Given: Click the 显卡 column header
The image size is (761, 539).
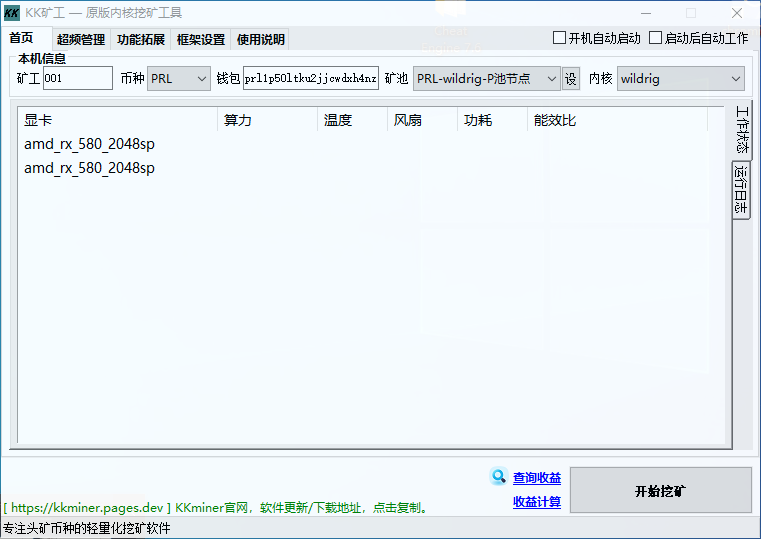Looking at the screenshot, I should 118,120.
